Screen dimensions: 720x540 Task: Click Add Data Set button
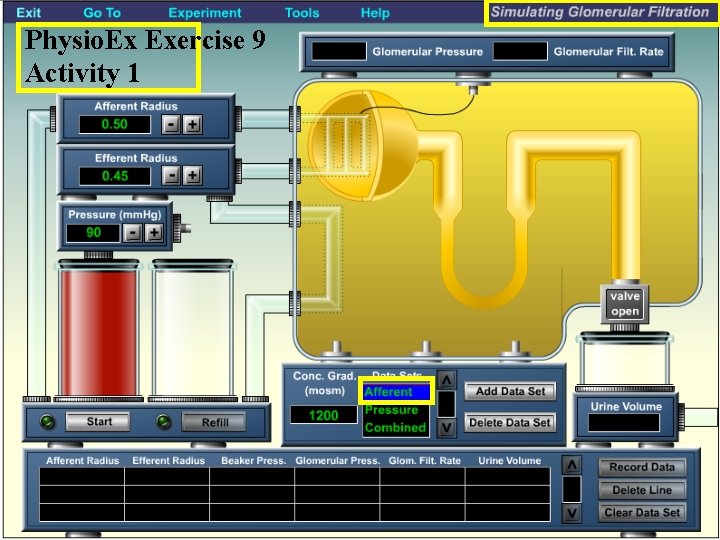click(x=510, y=392)
